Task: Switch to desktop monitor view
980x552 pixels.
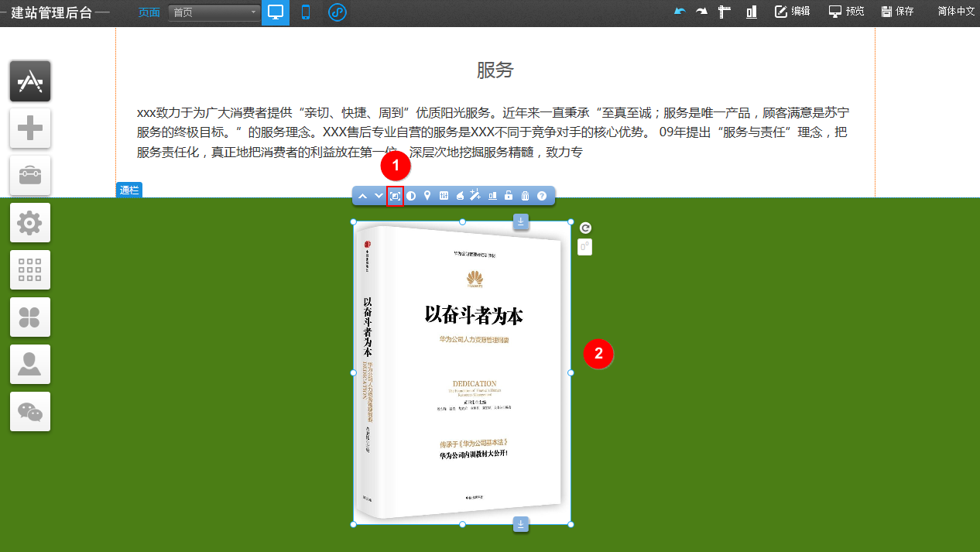Action: (x=276, y=12)
